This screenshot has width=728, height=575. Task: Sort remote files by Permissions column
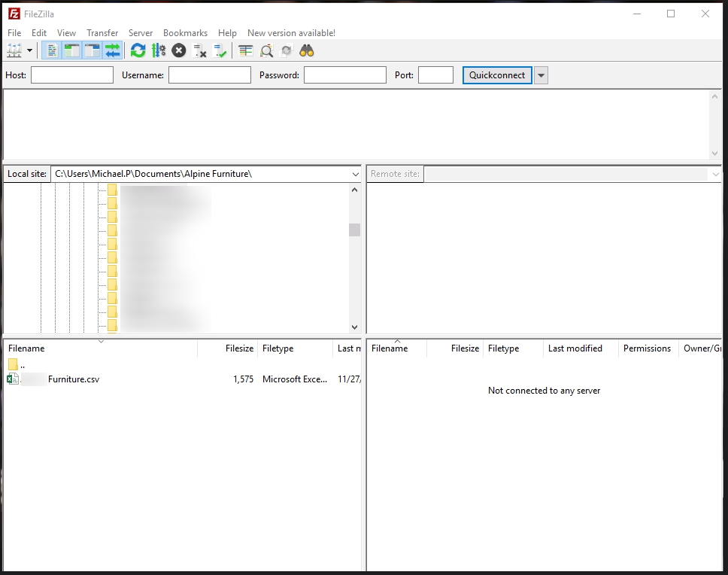648,348
